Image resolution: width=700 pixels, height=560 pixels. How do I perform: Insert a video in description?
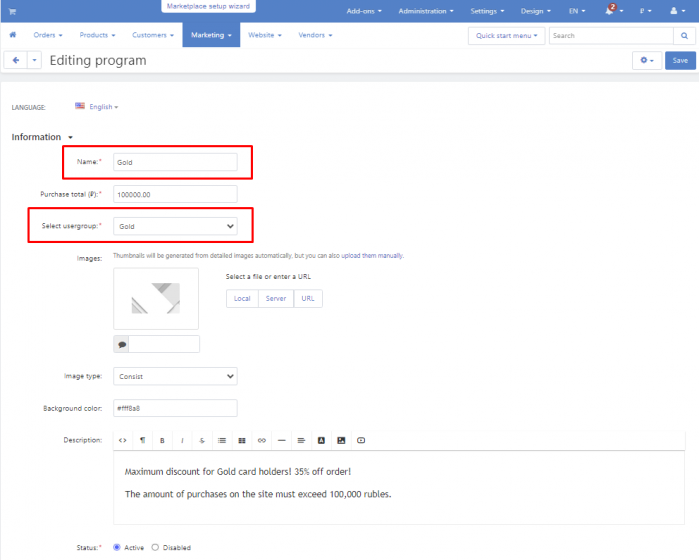click(361, 440)
